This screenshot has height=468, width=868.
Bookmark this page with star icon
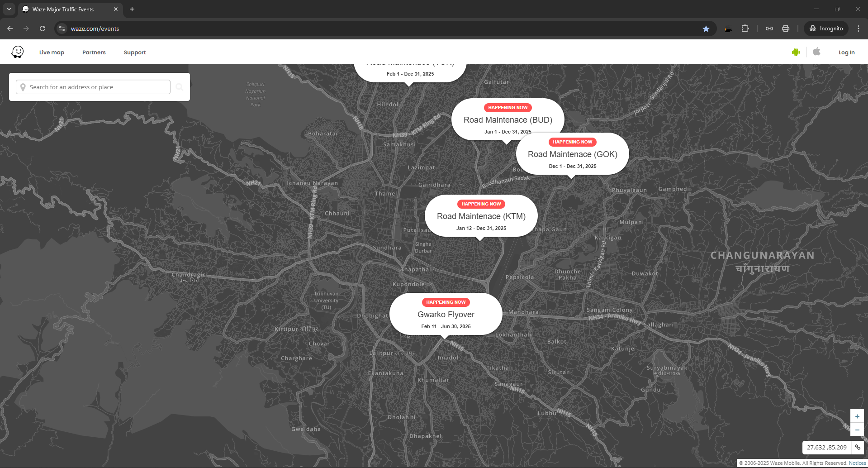(706, 29)
